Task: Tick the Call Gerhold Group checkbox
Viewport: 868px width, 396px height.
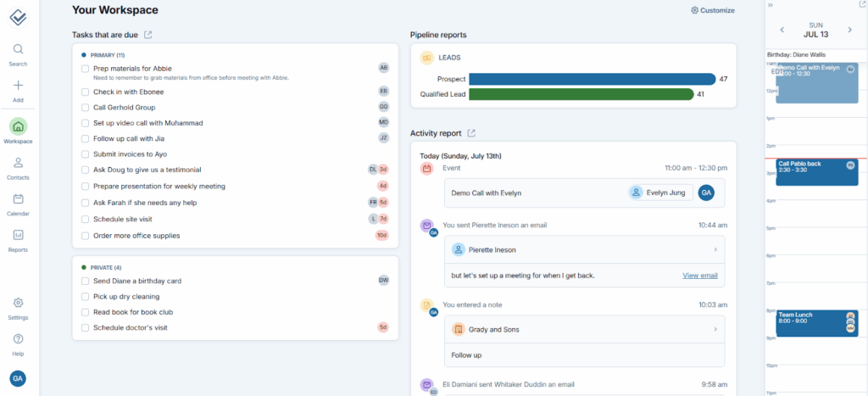Action: pyautogui.click(x=85, y=108)
